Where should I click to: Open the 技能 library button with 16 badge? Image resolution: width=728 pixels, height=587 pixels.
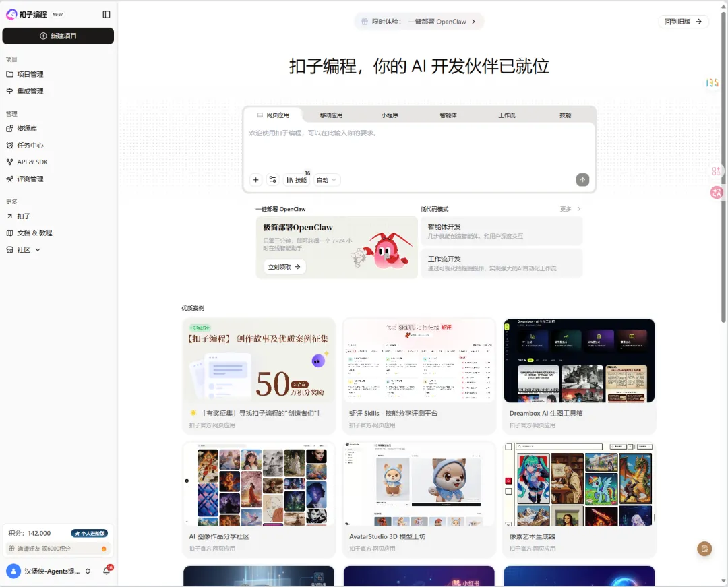pos(297,179)
